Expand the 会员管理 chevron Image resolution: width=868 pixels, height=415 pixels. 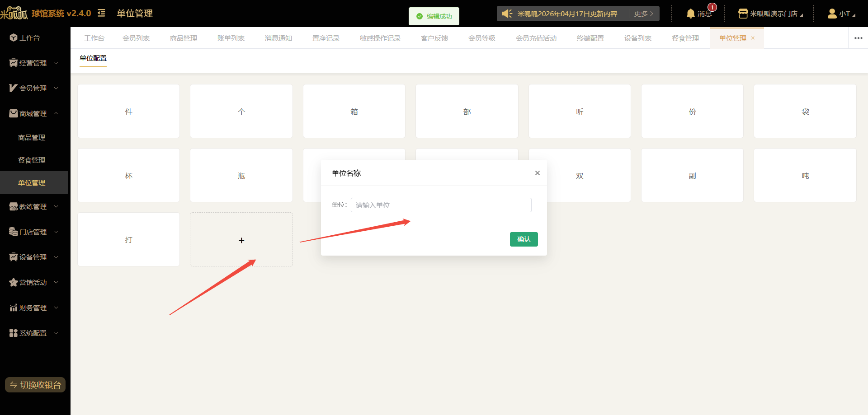click(x=56, y=88)
